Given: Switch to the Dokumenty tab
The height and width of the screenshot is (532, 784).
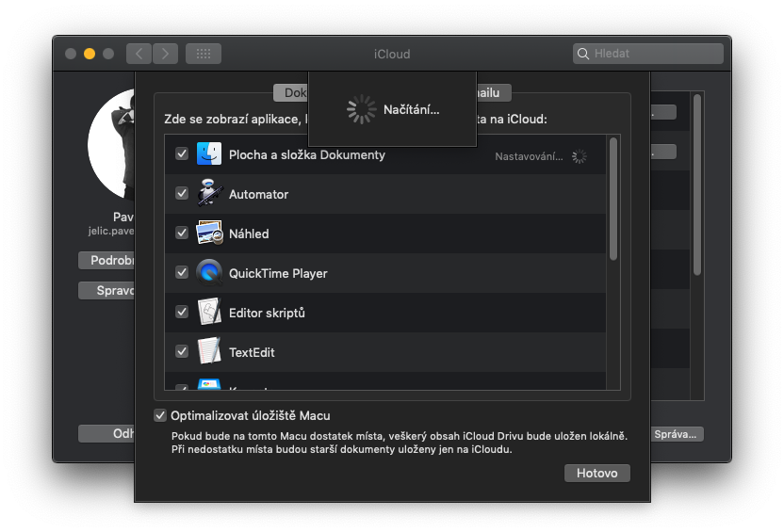Looking at the screenshot, I should [290, 93].
